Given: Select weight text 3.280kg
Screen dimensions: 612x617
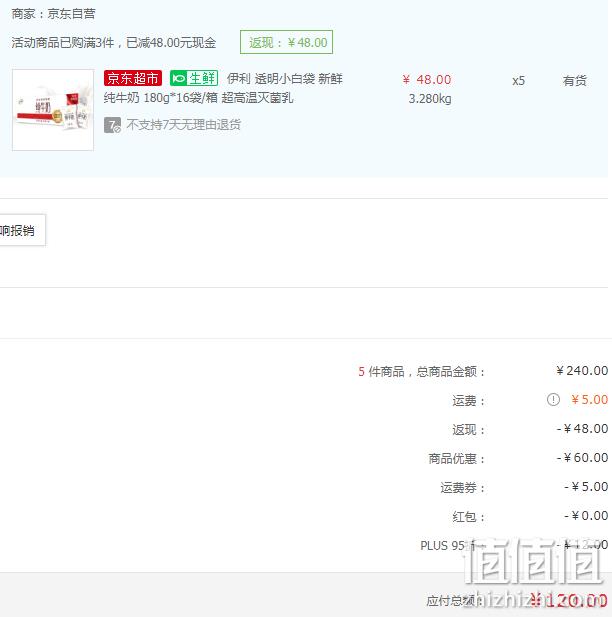Looking at the screenshot, I should point(430,98).
